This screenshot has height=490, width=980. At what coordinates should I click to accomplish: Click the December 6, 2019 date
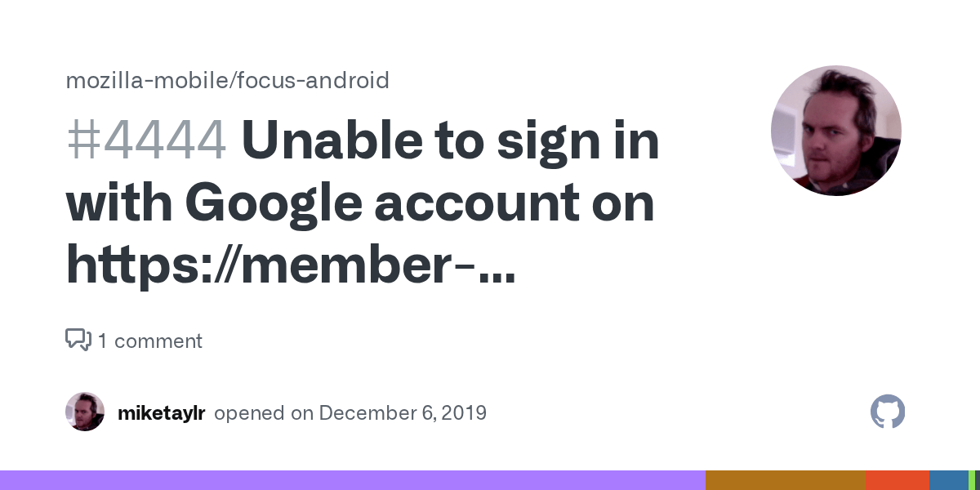403,413
